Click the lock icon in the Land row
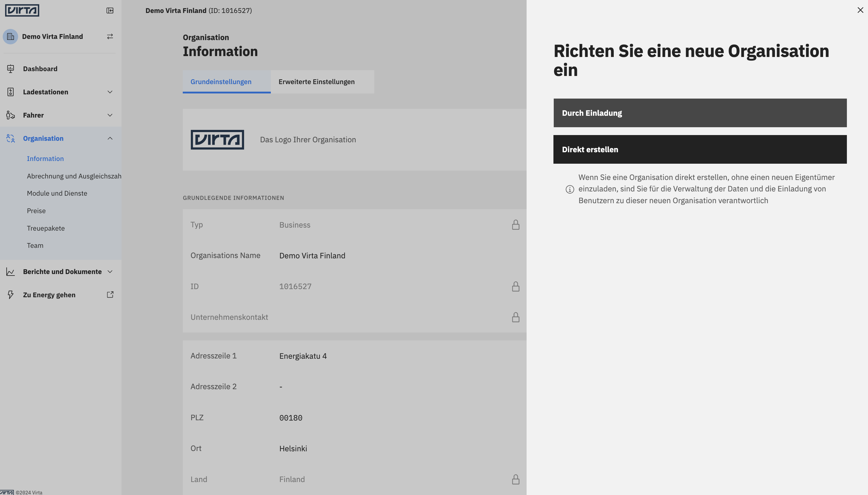Screen dimensions: 868x495 (516, 479)
